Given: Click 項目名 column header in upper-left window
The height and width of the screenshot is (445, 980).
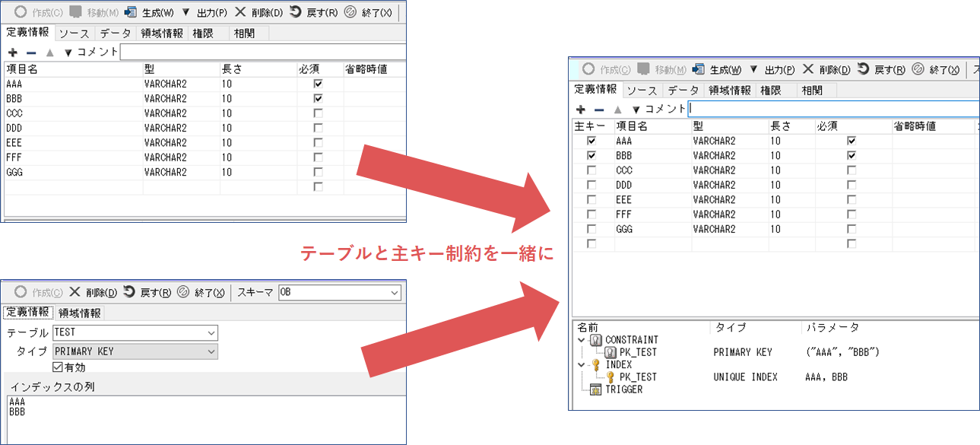Looking at the screenshot, I should tap(73, 69).
